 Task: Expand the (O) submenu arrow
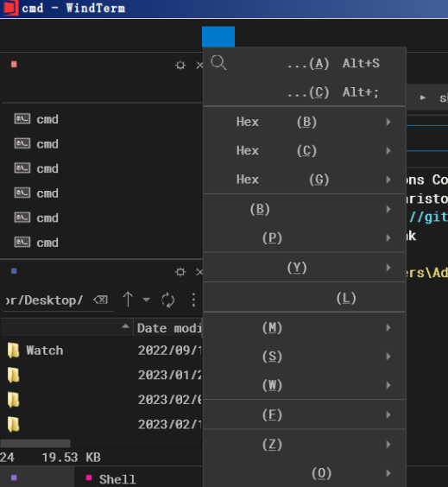coord(388,473)
